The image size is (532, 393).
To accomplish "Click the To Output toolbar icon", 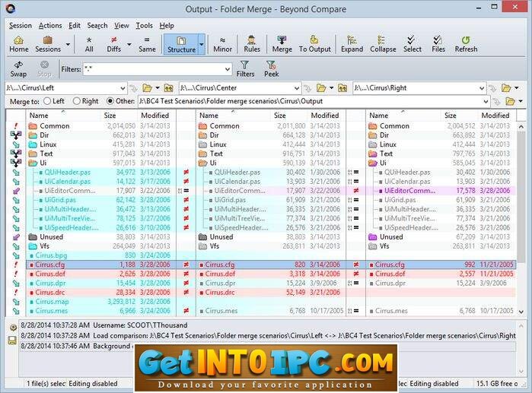I will pyautogui.click(x=314, y=44).
